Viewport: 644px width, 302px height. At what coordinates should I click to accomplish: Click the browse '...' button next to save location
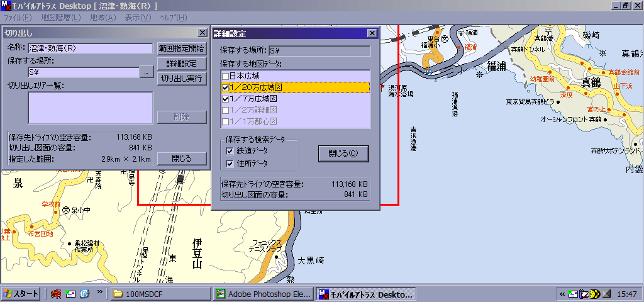coord(146,72)
